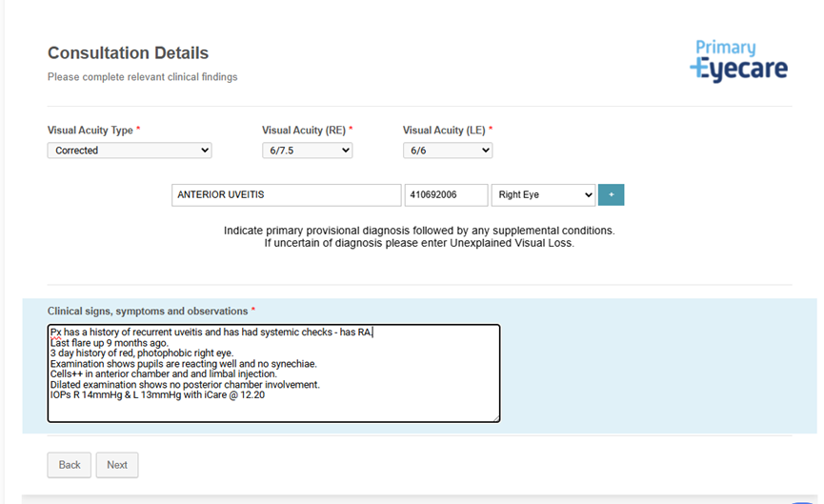Click 'Clinical signs, symptoms and observations' label
The width and height of the screenshot is (824, 504).
click(148, 312)
